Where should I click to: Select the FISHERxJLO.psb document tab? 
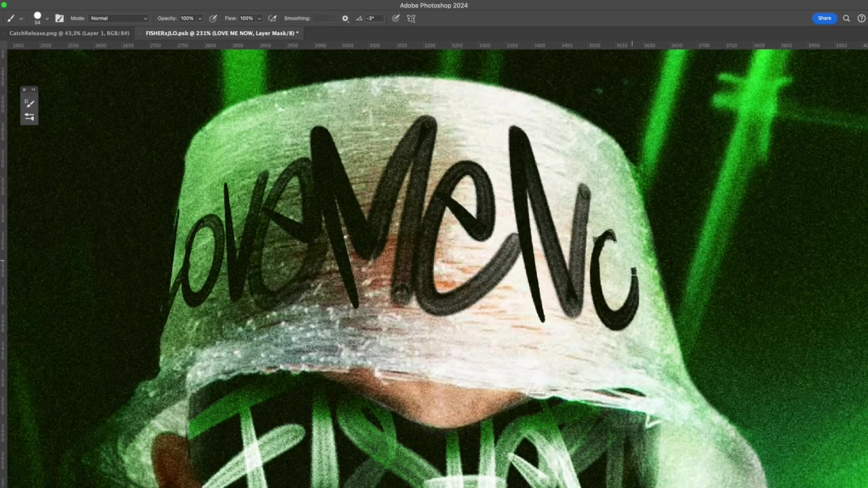pyautogui.click(x=220, y=33)
